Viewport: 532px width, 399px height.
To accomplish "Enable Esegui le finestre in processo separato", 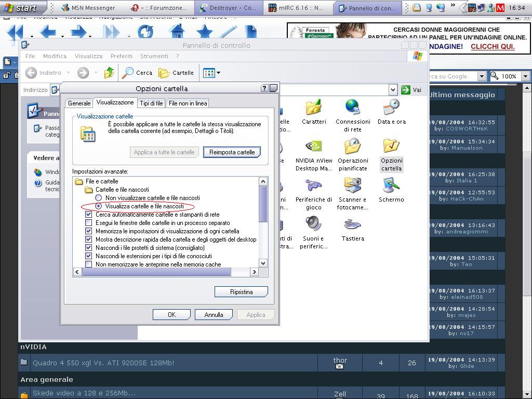I will (88, 223).
